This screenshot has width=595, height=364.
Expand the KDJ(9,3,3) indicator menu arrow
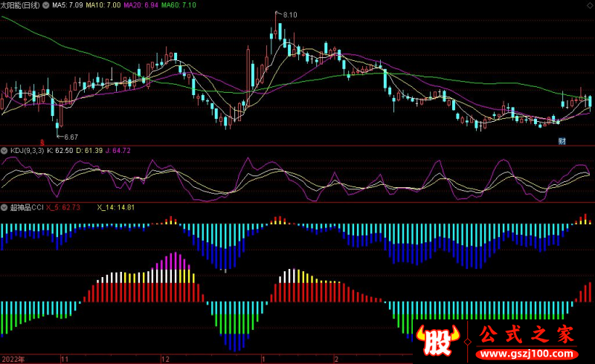tap(5, 151)
